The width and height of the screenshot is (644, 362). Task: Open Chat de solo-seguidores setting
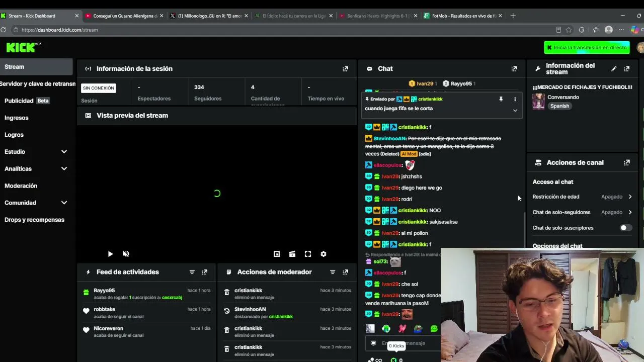click(x=582, y=212)
